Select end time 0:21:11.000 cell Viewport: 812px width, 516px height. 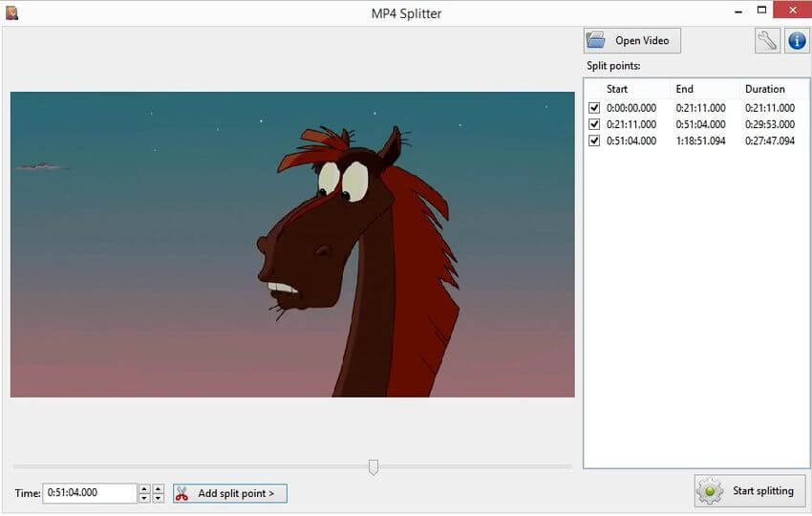point(700,108)
